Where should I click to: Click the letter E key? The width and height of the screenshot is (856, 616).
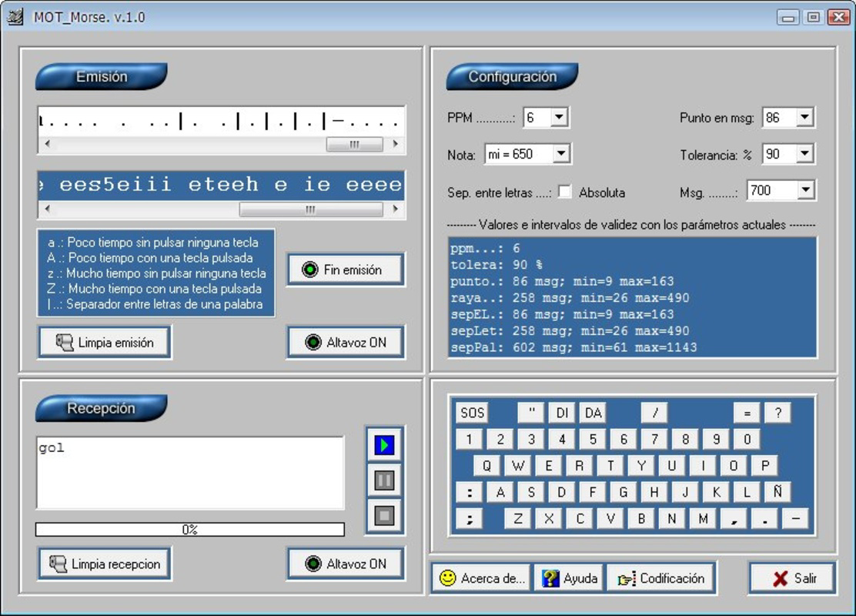[x=549, y=466]
